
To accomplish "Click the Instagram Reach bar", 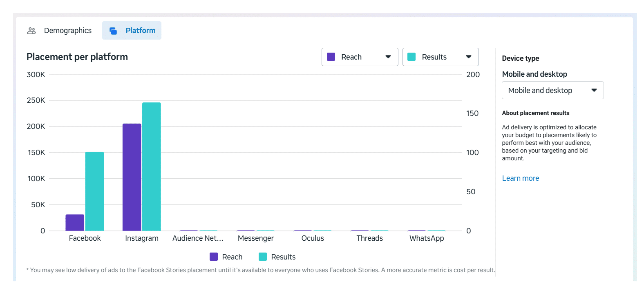I will [x=132, y=177].
